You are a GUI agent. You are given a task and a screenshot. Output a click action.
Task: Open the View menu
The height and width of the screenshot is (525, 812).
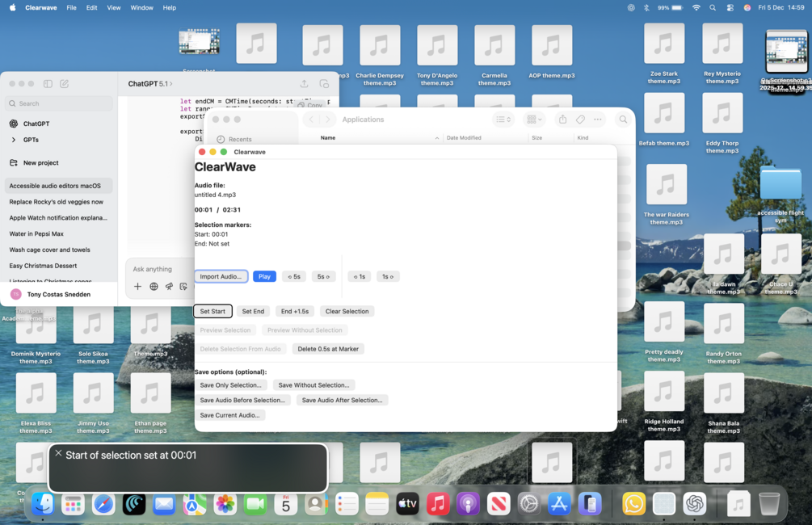click(x=113, y=8)
